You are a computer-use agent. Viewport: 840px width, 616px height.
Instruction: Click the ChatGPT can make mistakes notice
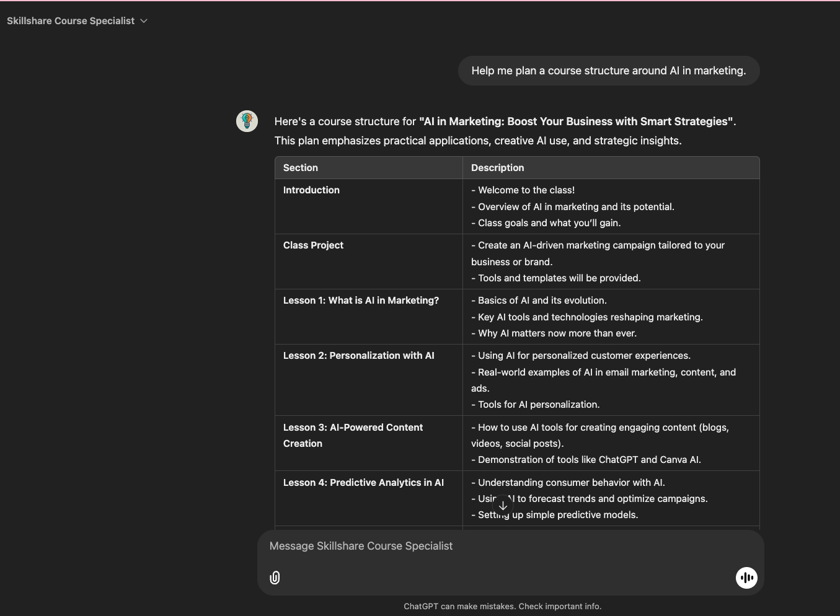click(503, 607)
